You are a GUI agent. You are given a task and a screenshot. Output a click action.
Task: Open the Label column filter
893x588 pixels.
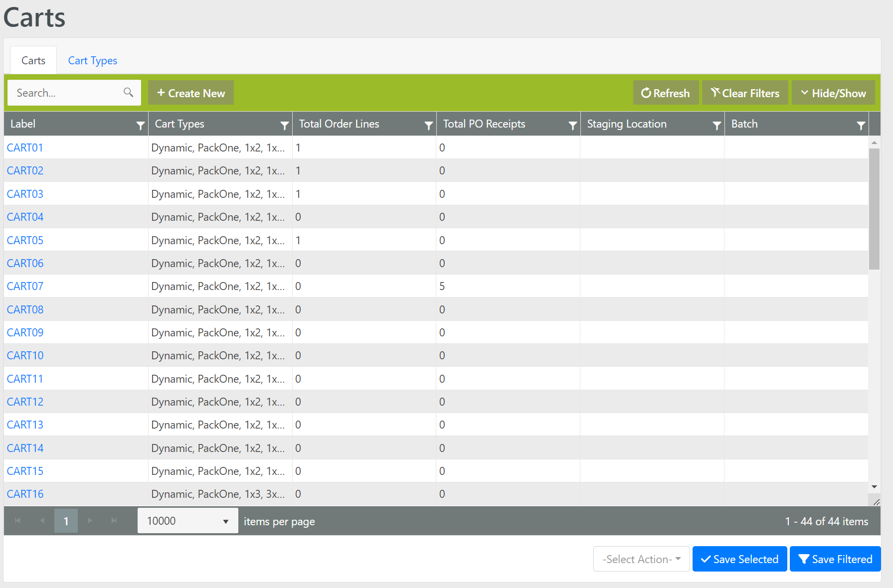click(x=140, y=126)
